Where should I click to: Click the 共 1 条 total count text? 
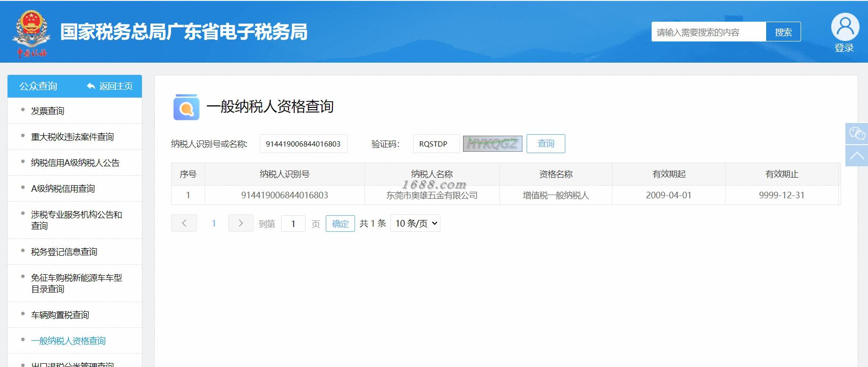[x=373, y=223]
